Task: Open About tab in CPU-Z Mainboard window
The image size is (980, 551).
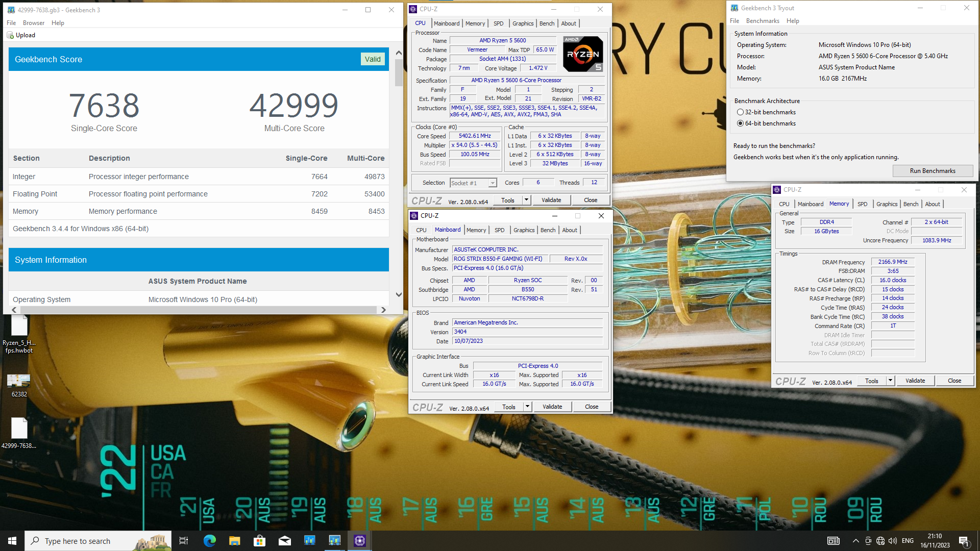Action: [570, 230]
